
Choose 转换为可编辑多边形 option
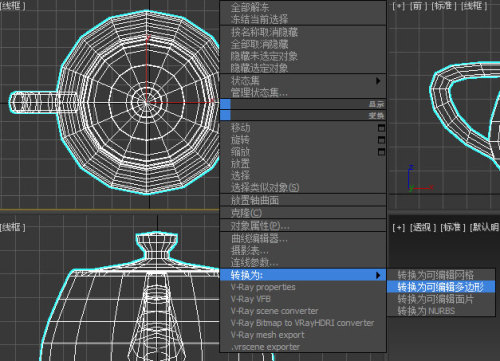[441, 287]
